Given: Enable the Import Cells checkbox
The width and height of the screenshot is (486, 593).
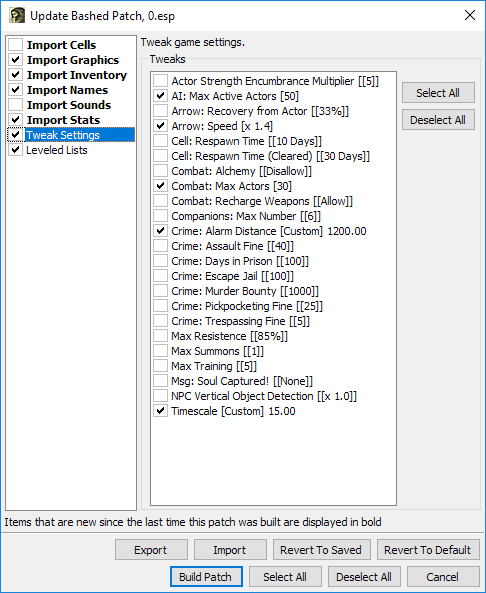Looking at the screenshot, I should [16, 45].
